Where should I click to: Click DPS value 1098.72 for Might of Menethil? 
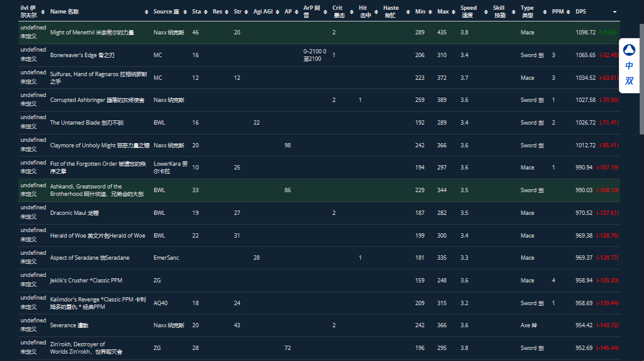coord(586,33)
